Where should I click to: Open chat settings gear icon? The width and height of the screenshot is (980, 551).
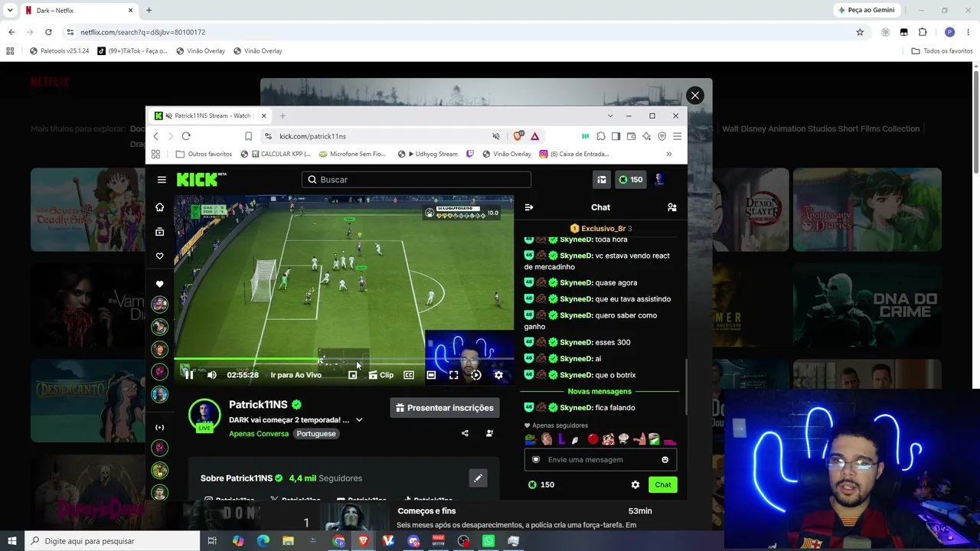pos(635,484)
